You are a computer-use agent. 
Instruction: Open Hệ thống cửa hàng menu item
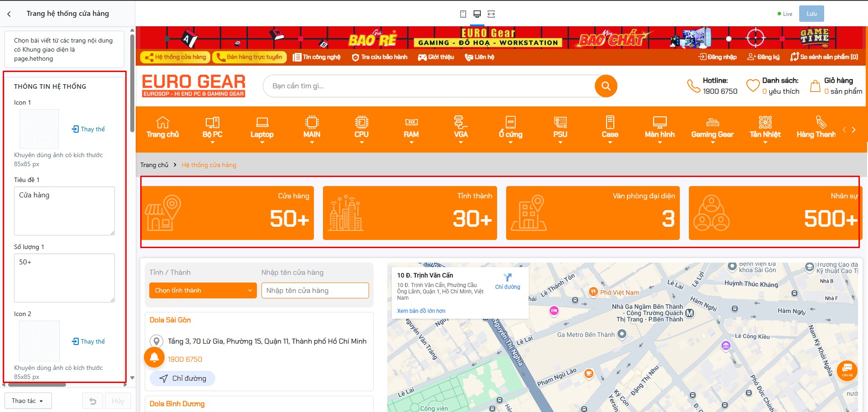tap(175, 57)
